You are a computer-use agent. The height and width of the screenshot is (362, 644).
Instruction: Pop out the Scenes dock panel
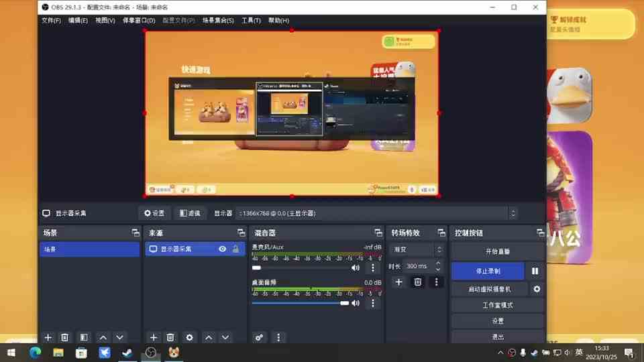point(136,233)
